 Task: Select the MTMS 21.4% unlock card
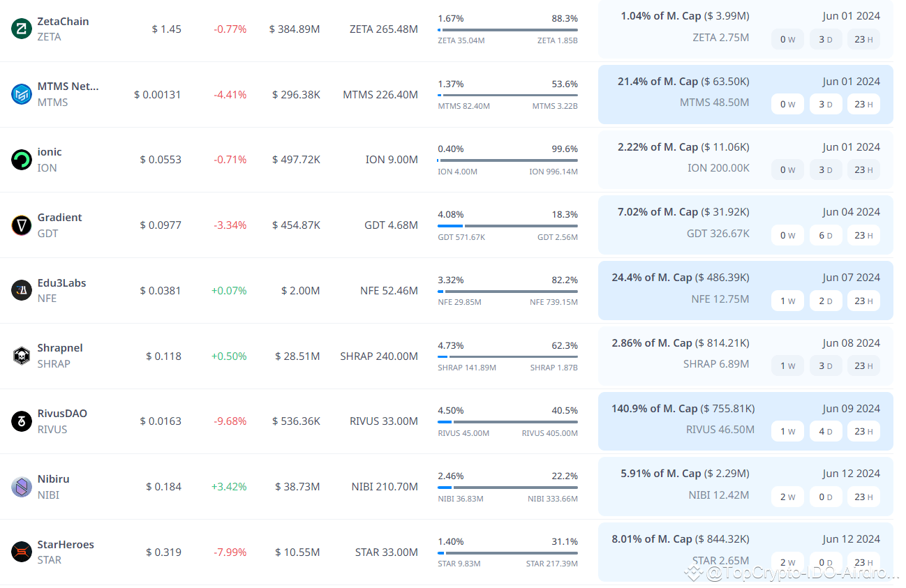point(745,94)
